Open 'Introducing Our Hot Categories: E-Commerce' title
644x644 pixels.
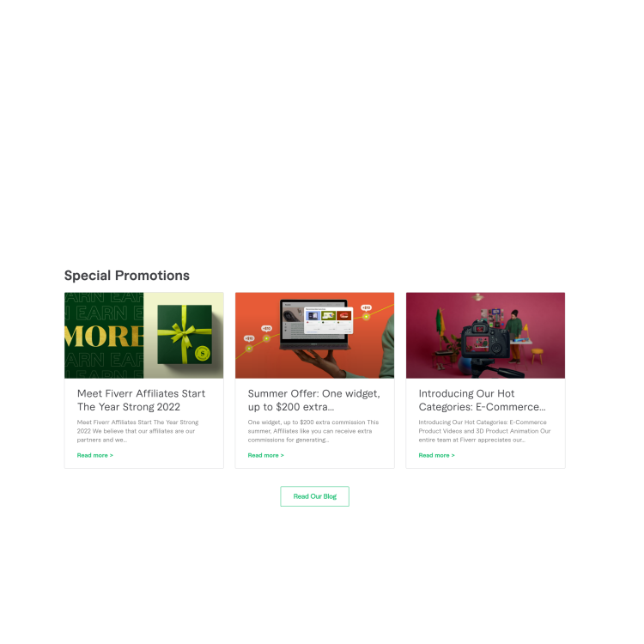[x=483, y=400]
